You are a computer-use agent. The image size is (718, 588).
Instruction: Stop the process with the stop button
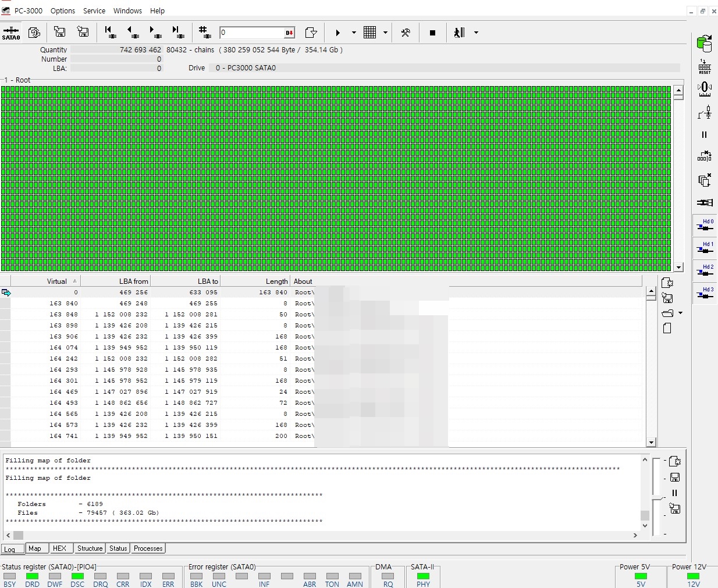pyautogui.click(x=432, y=33)
